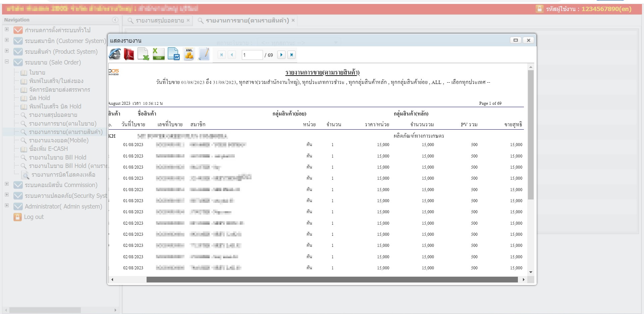Viewport: 644px width, 314px height.
Task: Export report as CSV
Action: 158,54
